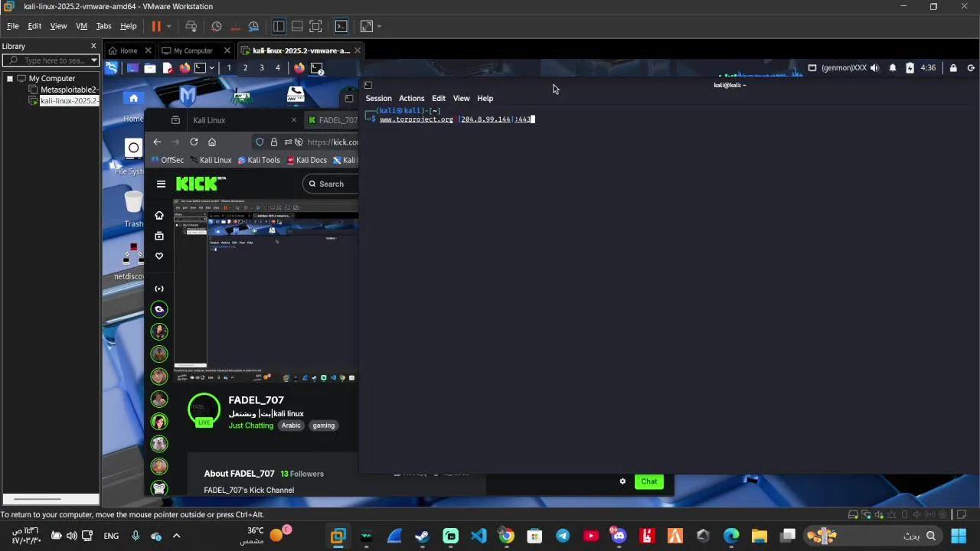
Task: Open the Kali Tools bookmark
Action: click(x=259, y=160)
